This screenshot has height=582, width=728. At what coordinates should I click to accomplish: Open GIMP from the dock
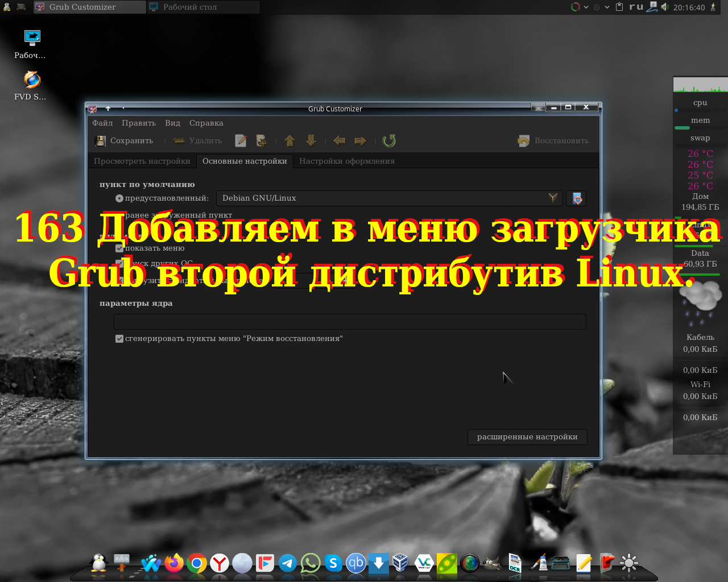[492, 563]
